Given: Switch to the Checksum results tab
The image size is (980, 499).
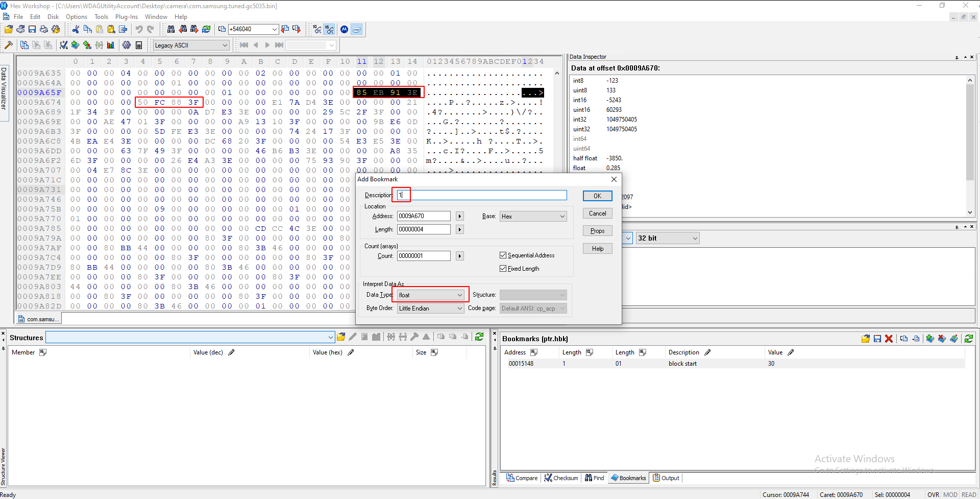Looking at the screenshot, I should click(x=561, y=478).
